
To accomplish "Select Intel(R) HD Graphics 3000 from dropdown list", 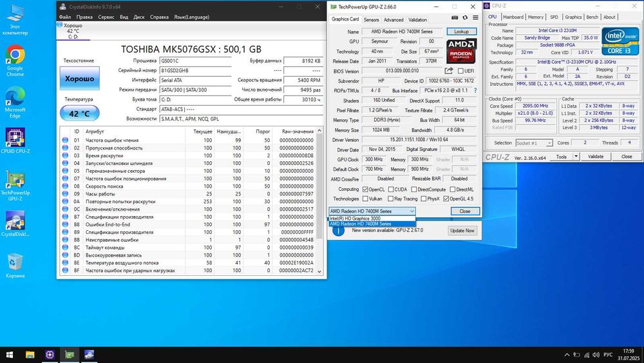I will (x=372, y=219).
